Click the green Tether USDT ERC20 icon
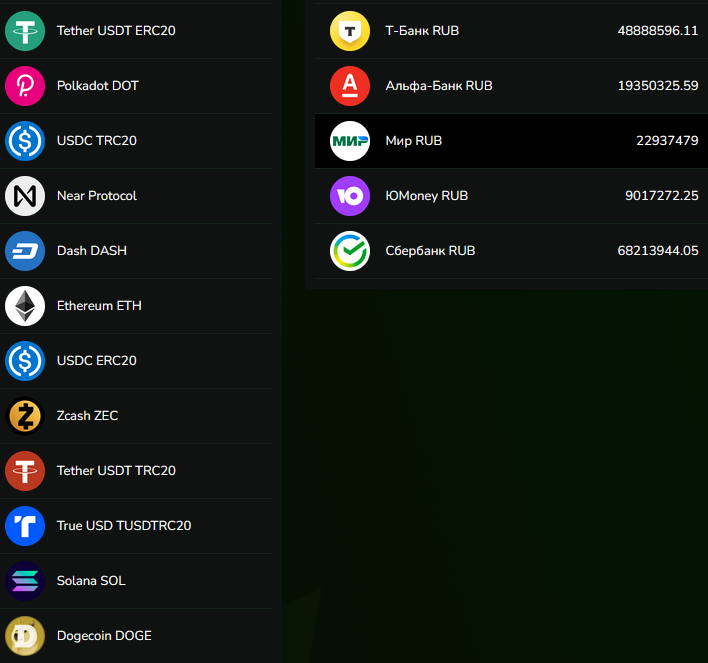This screenshot has width=708, height=663. pyautogui.click(x=25, y=31)
